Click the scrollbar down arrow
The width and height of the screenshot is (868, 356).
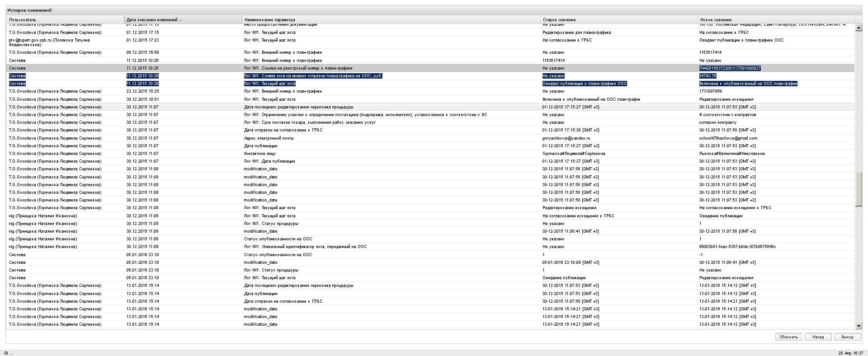click(x=859, y=326)
